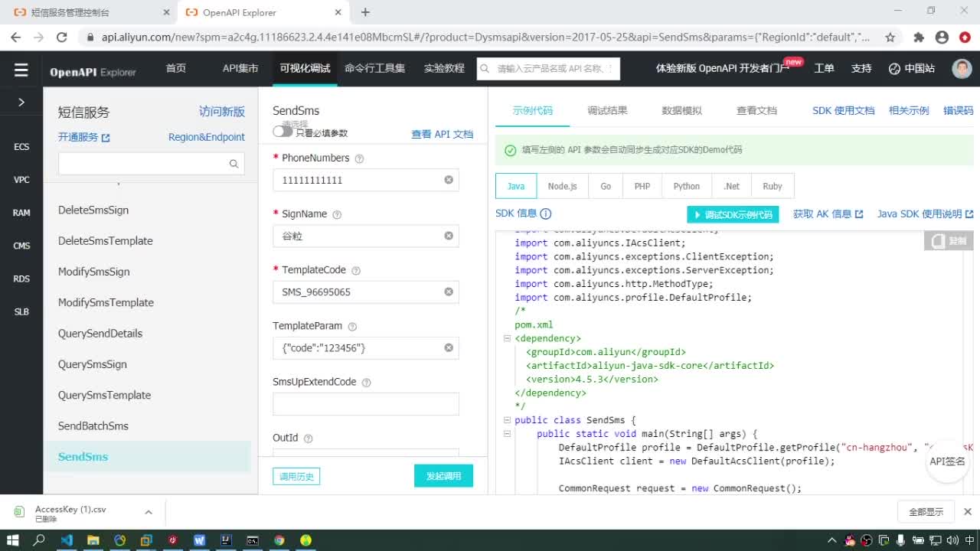Select the .Net code language tab
This screenshot has width=980, height=551.
[x=732, y=186]
